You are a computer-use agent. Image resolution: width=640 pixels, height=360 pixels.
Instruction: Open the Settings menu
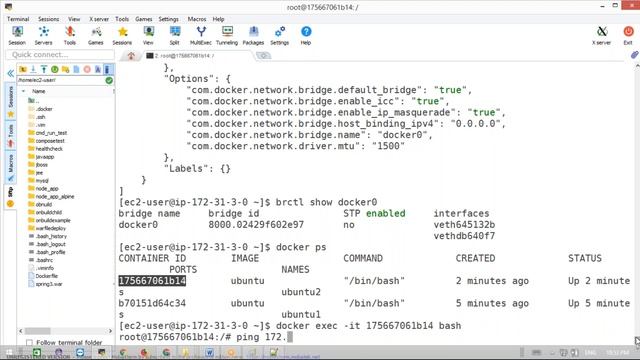click(169, 19)
